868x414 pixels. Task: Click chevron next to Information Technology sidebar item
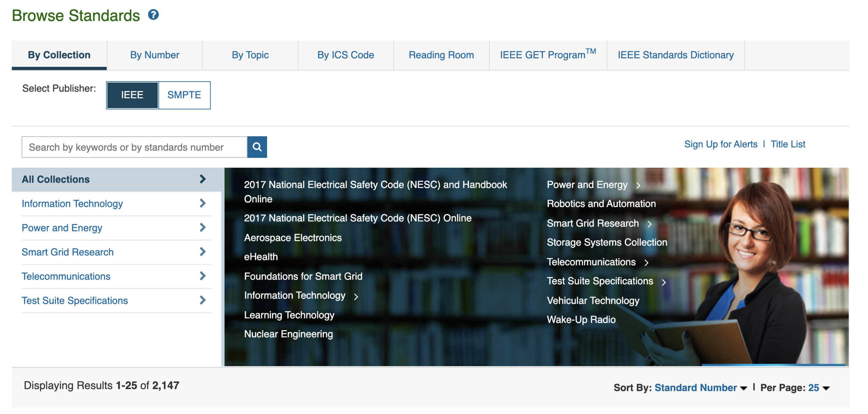coord(203,204)
